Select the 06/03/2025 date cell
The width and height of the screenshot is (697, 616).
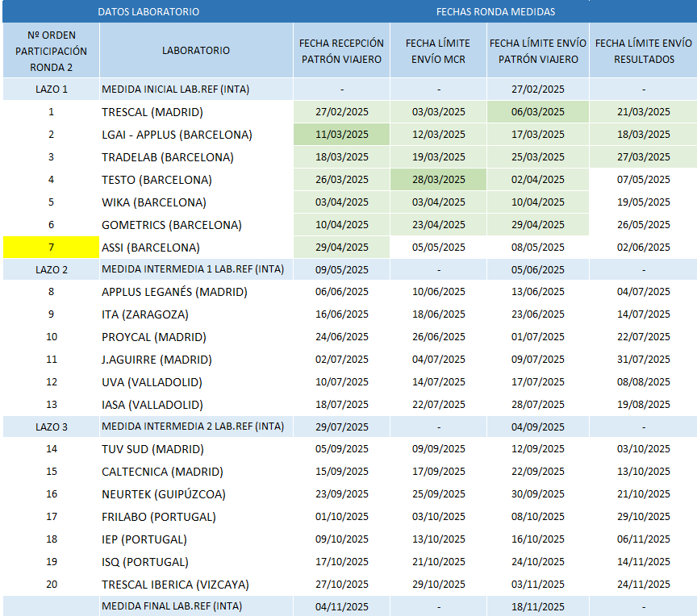point(538,112)
